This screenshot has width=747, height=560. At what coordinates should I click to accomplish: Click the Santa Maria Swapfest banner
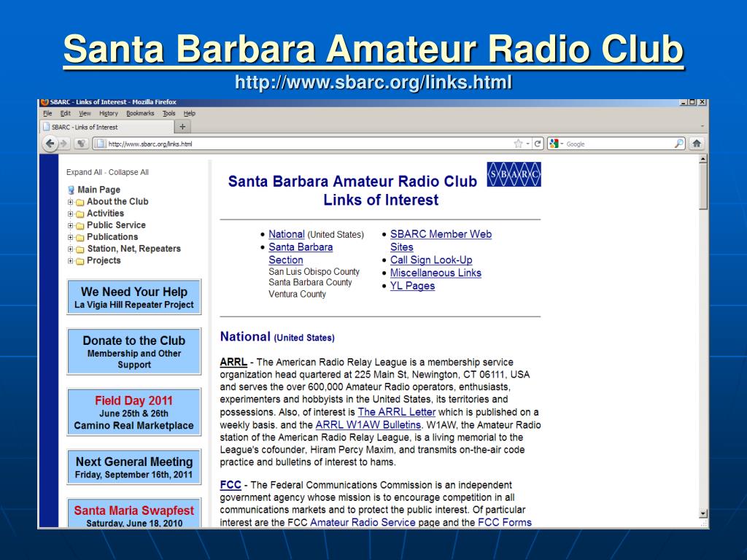(134, 513)
